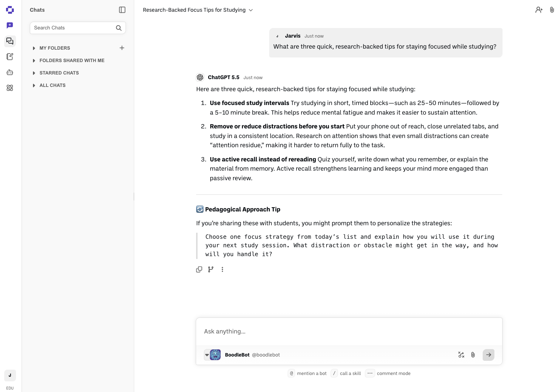Click the Pedagogical Approach Tip heading
Screen dimensions: 560x392
243,209
